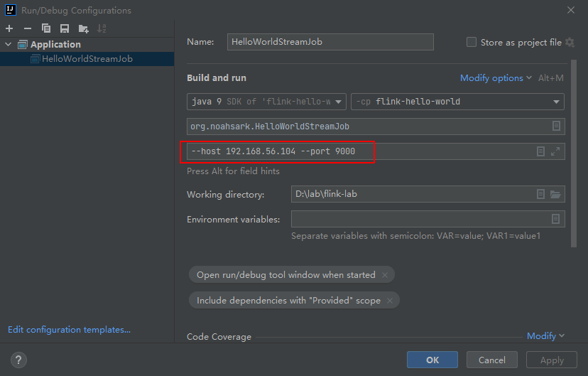
Task: Click the 'Build and run' heading
Action: pyautogui.click(x=217, y=78)
